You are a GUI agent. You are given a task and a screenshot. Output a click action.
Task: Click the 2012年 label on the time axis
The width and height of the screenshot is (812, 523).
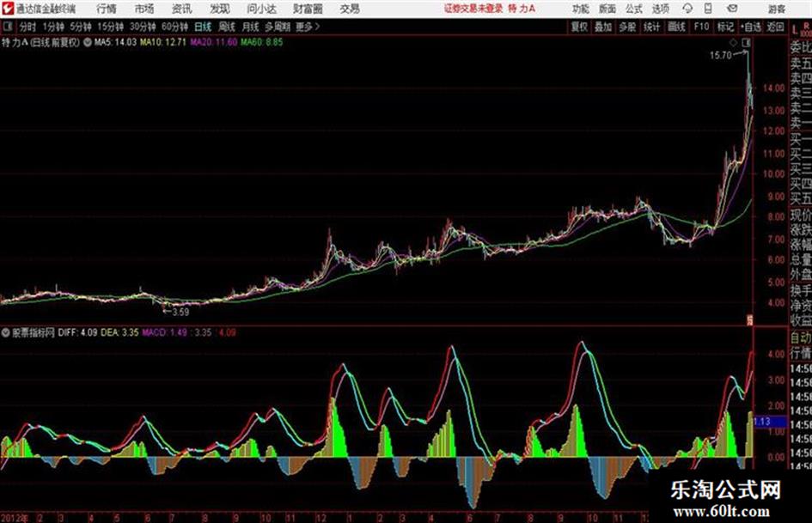14,518
